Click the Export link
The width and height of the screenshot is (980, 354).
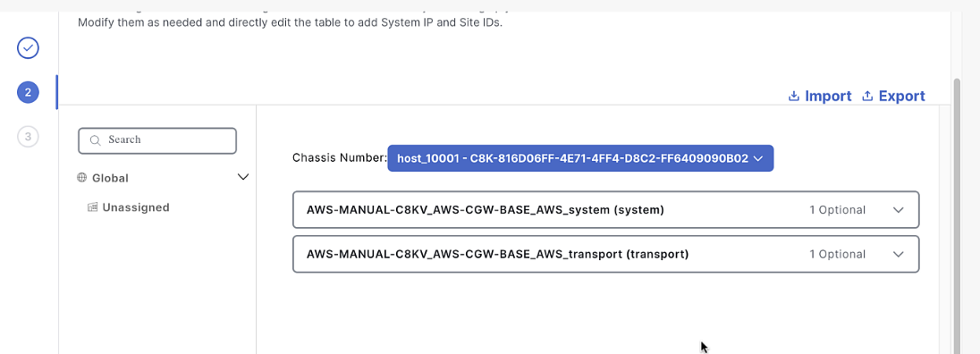(x=901, y=97)
